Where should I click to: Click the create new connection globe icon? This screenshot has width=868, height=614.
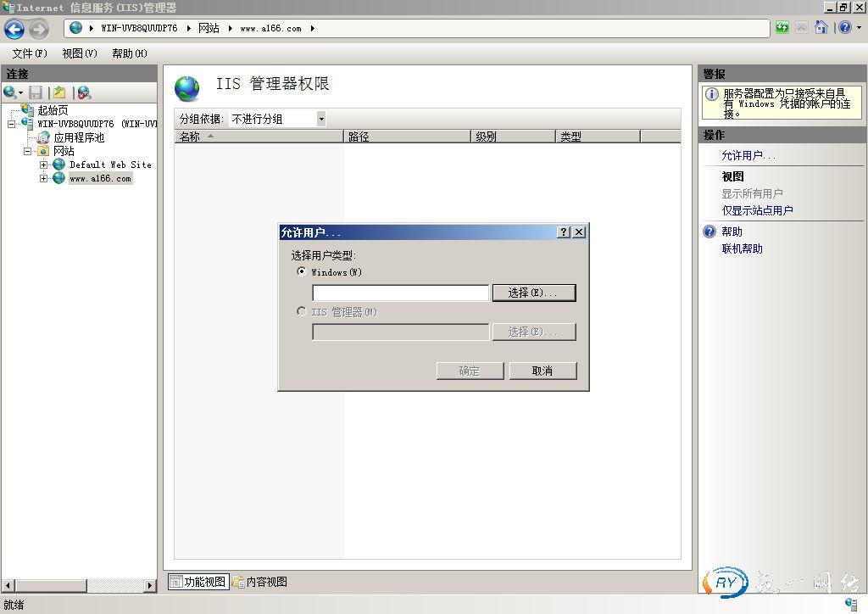tap(10, 92)
